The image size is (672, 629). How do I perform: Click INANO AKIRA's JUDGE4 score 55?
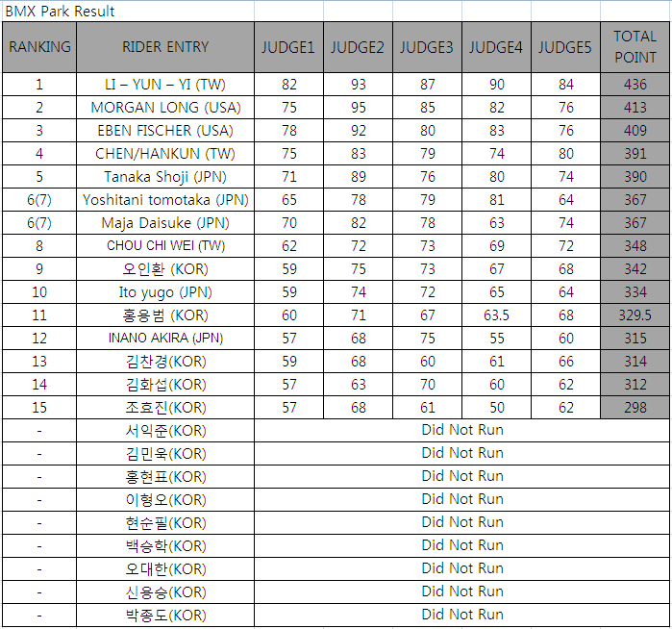pyautogui.click(x=496, y=339)
